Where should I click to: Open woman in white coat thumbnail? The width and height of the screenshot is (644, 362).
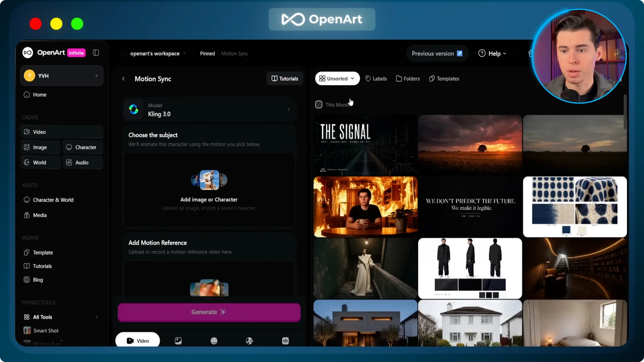(x=365, y=268)
